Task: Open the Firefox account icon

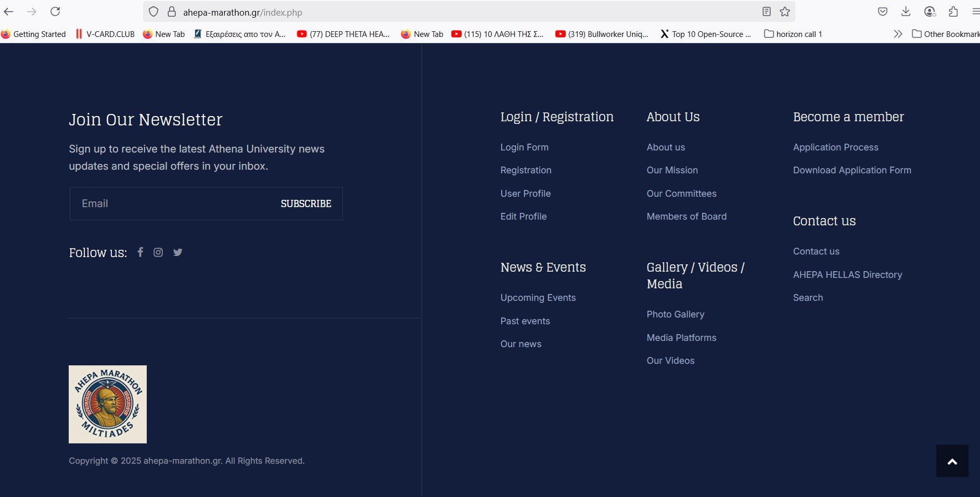Action: [x=930, y=11]
